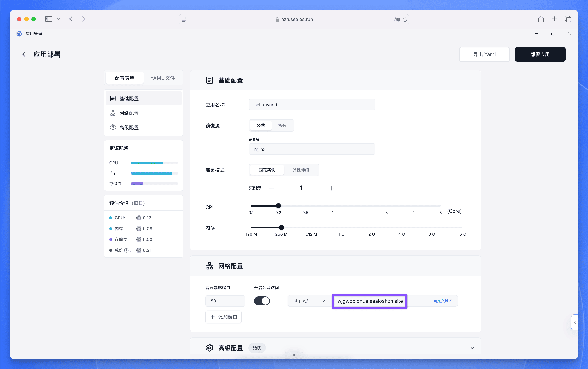
Task: Select 高级配置 in the sidebar
Action: 144,127
